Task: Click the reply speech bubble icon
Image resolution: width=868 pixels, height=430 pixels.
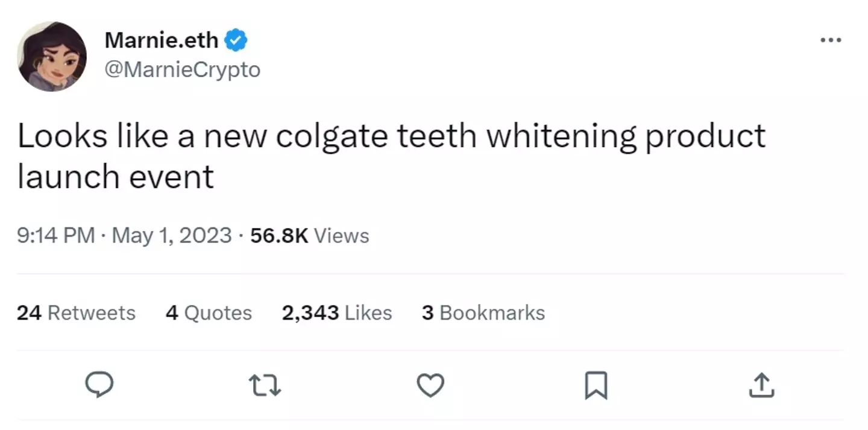Action: (x=99, y=385)
